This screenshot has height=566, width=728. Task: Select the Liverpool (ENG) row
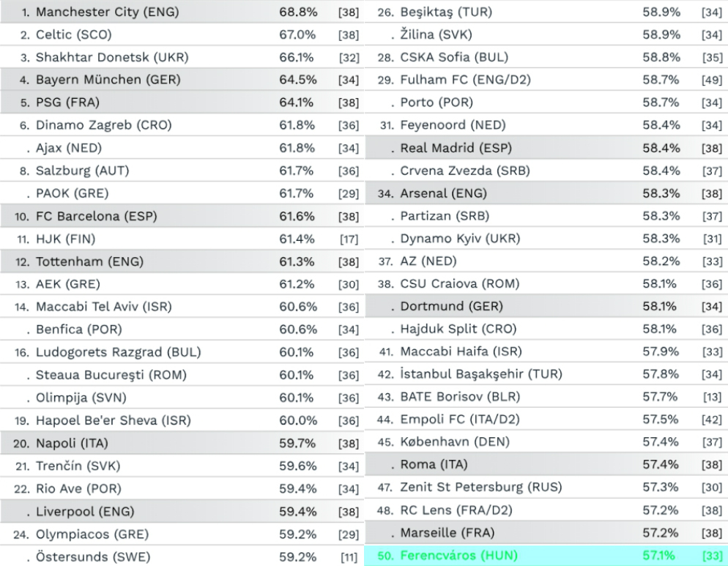tap(182, 511)
